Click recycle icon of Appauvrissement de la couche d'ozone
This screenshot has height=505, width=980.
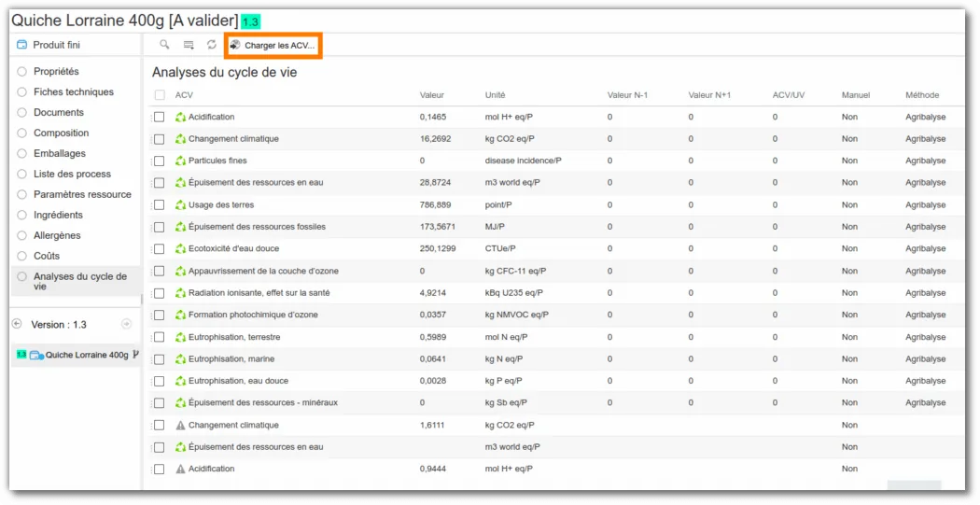[x=181, y=271]
